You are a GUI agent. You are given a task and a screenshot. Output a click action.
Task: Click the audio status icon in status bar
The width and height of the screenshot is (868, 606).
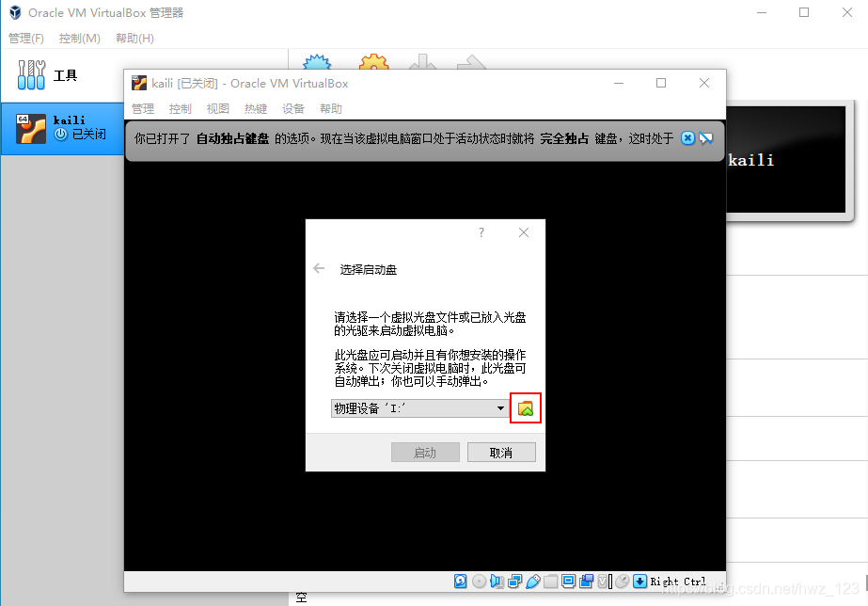click(496, 581)
